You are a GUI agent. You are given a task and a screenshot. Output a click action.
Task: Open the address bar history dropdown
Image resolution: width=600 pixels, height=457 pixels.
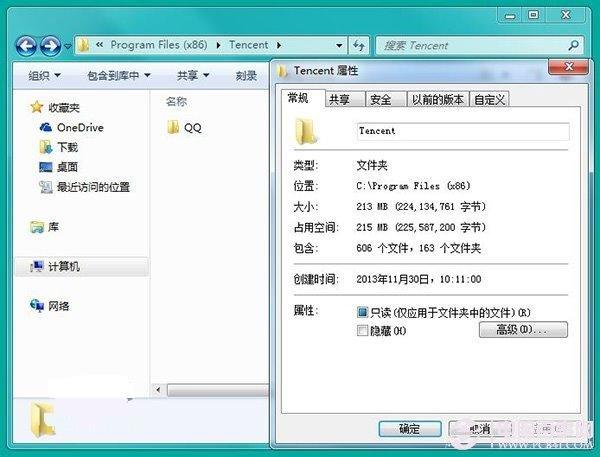tap(339, 46)
